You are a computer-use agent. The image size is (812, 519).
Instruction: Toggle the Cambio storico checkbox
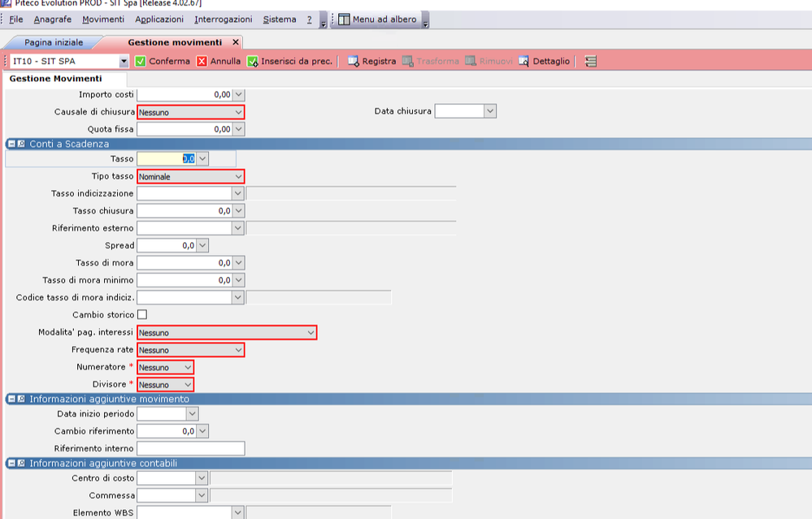(x=142, y=314)
